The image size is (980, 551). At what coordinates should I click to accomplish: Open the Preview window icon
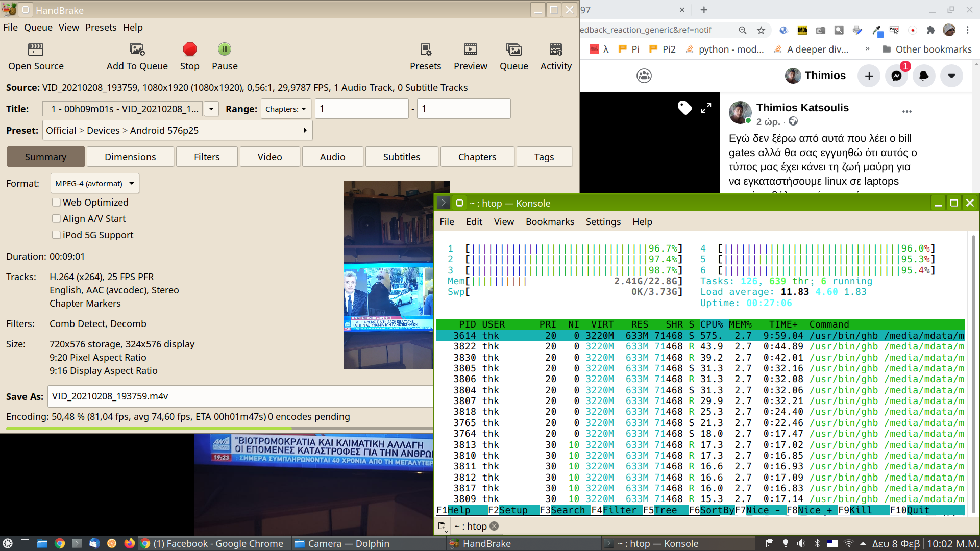click(x=470, y=49)
